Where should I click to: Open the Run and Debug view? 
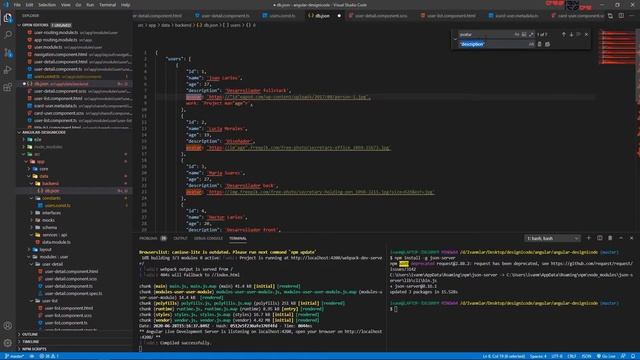[x=8, y=70]
